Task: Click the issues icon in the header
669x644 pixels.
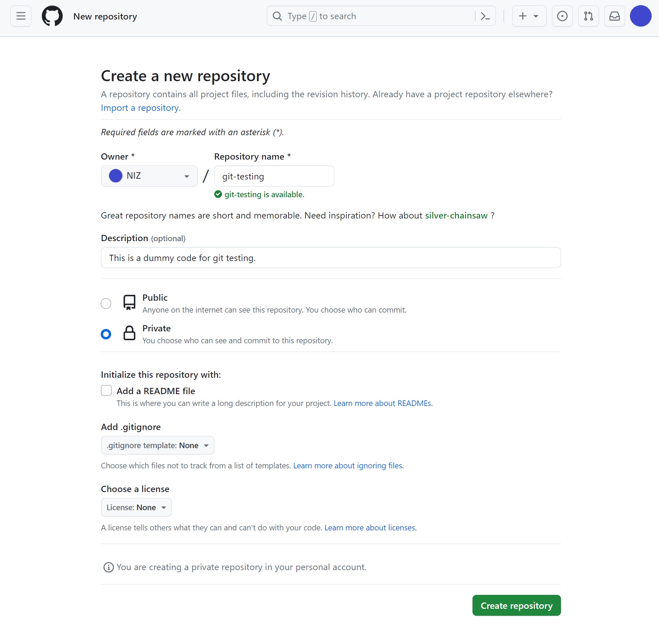Action: [562, 16]
